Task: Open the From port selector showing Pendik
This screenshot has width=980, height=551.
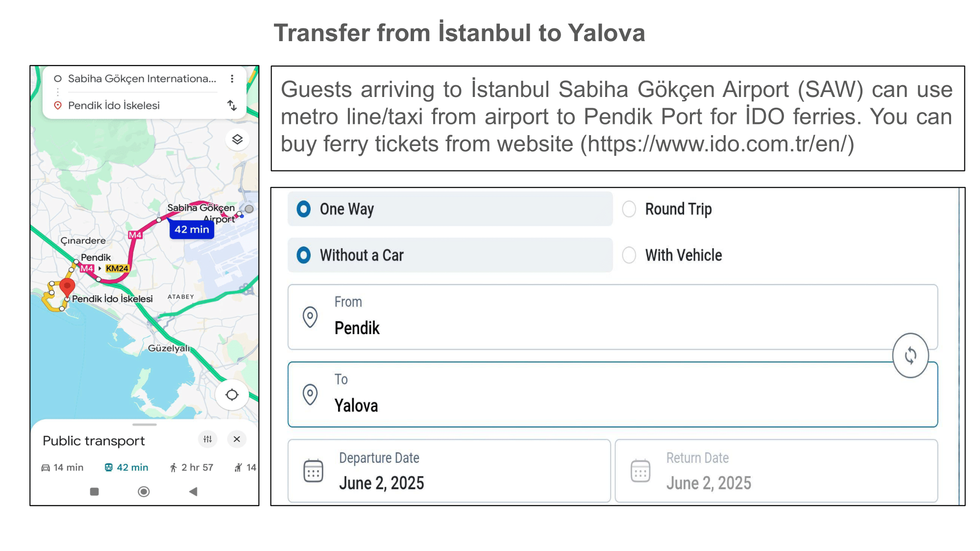Action: point(612,317)
